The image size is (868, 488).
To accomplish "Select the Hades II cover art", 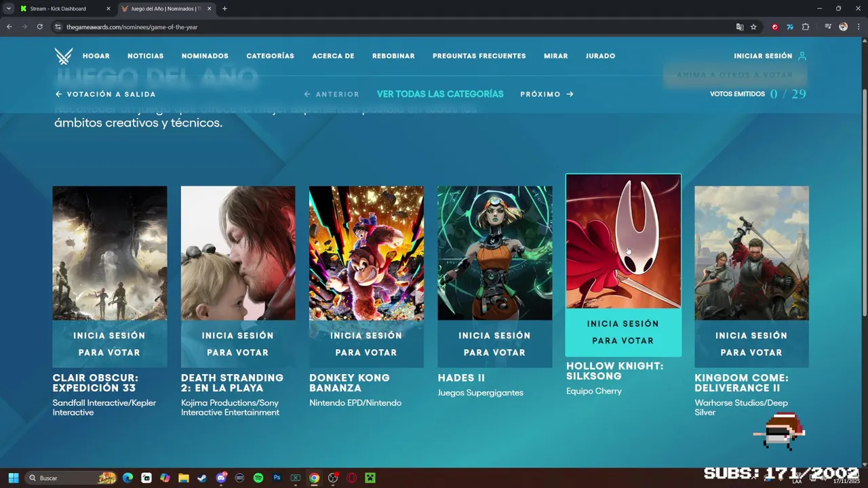I will pyautogui.click(x=495, y=253).
